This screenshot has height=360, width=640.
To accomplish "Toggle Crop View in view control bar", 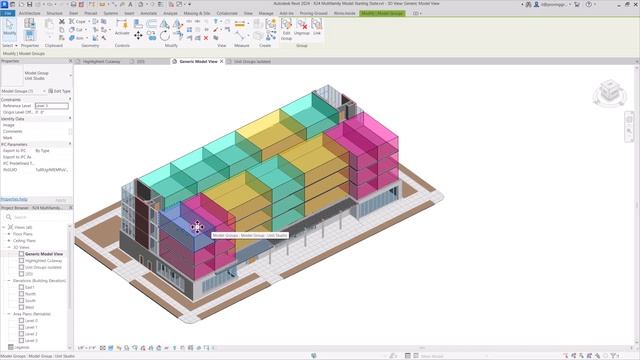I will (143, 348).
